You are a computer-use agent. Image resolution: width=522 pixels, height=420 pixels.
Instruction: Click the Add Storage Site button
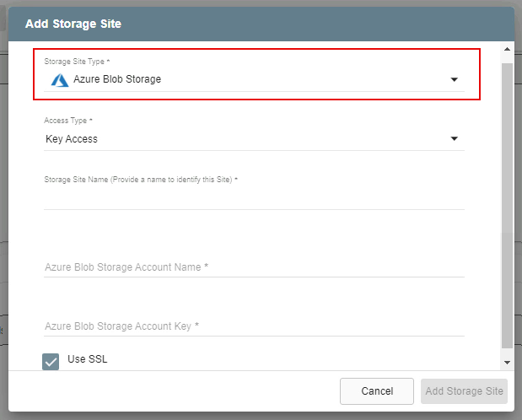click(465, 391)
